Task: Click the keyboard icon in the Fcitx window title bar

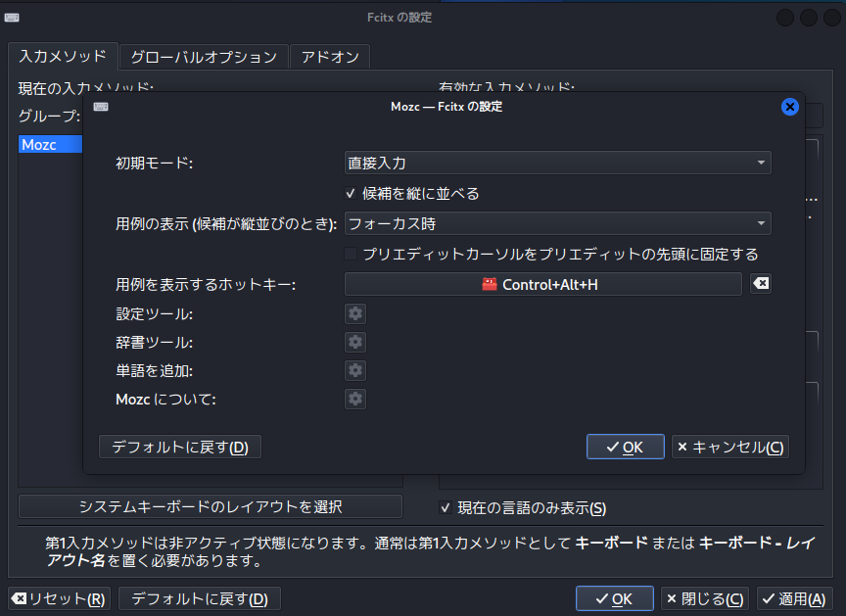Action: click(12, 18)
